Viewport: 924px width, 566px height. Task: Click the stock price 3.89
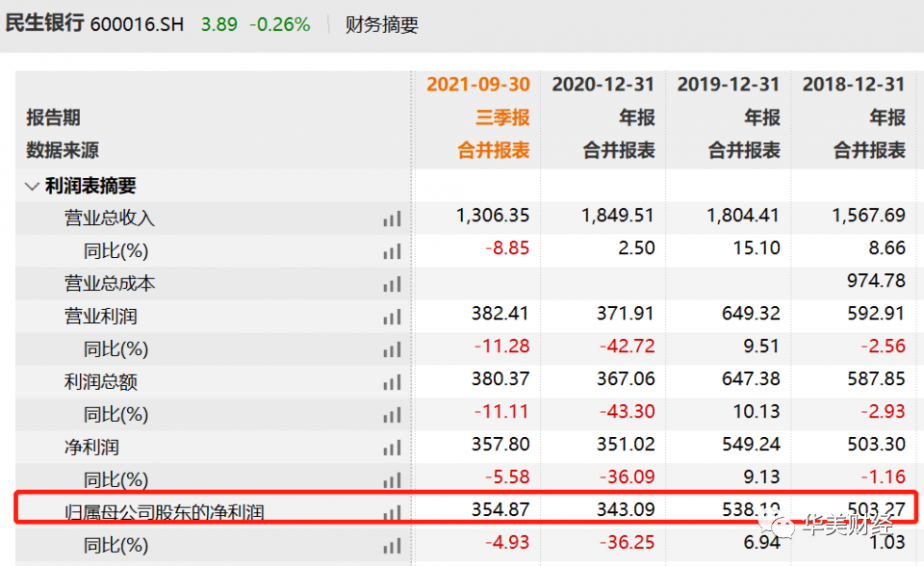(218, 24)
